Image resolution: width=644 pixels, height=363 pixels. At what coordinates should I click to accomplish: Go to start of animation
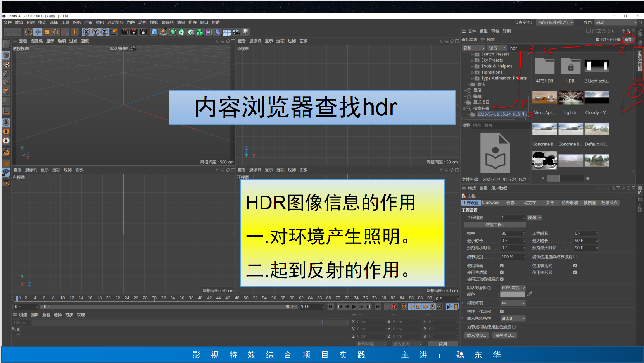coord(331,306)
